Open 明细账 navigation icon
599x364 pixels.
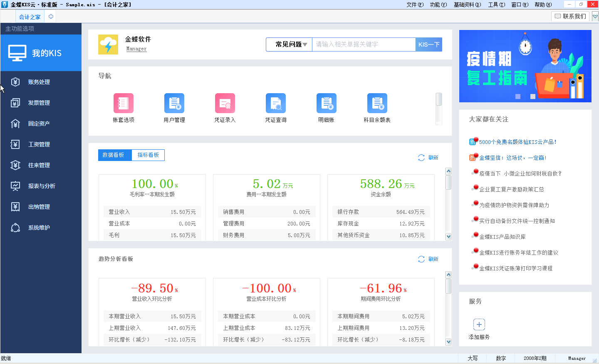click(x=327, y=103)
